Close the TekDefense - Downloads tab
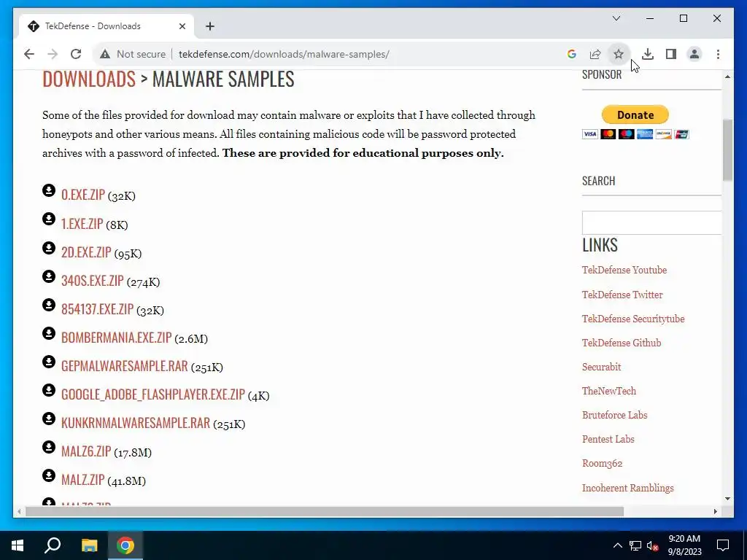 click(x=182, y=26)
